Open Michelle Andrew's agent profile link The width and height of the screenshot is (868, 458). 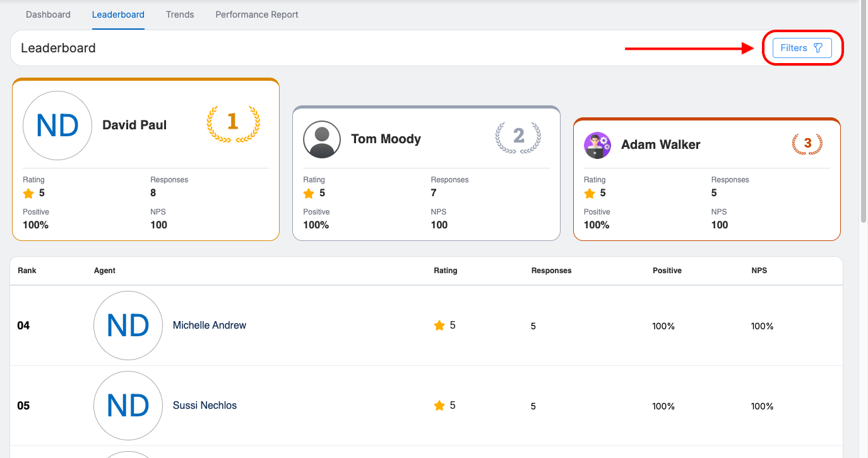pos(210,326)
